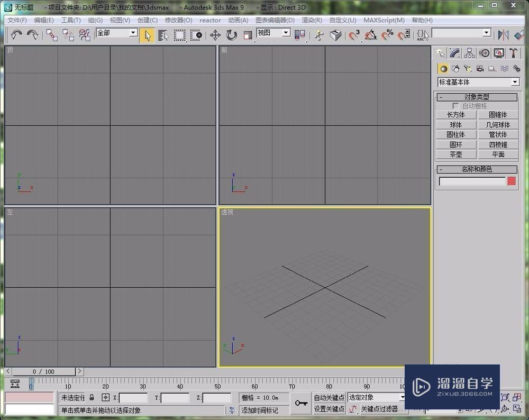Select Helpers category icon
Screen dimensions: 529x420
coord(492,69)
